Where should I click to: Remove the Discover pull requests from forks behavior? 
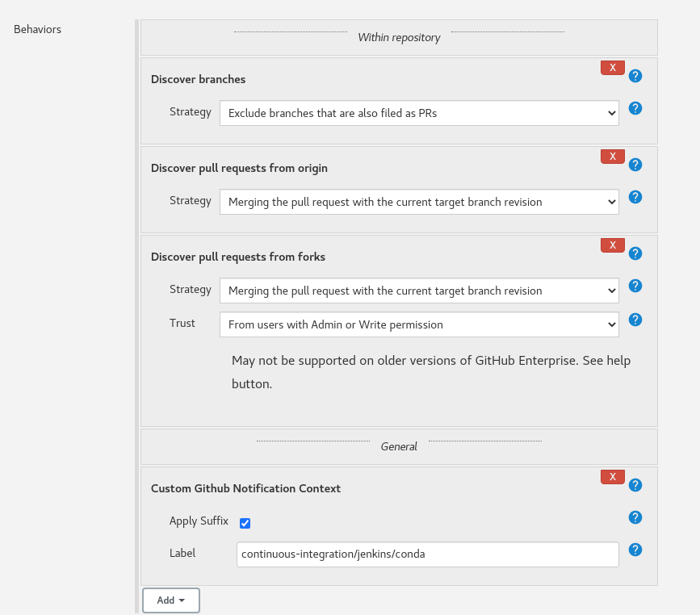pyautogui.click(x=612, y=245)
